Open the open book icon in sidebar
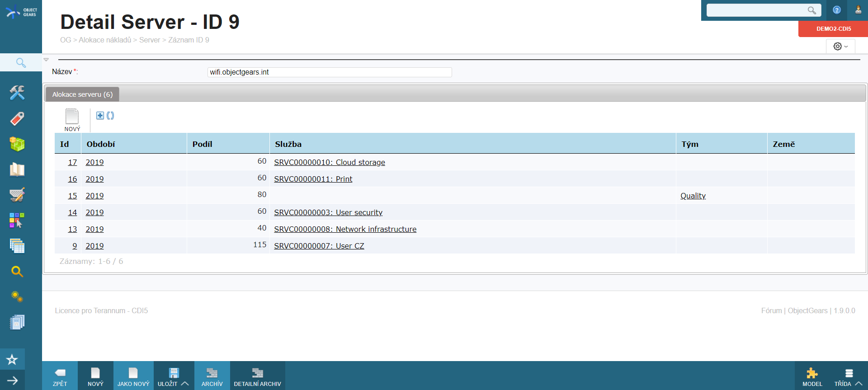 (17, 169)
